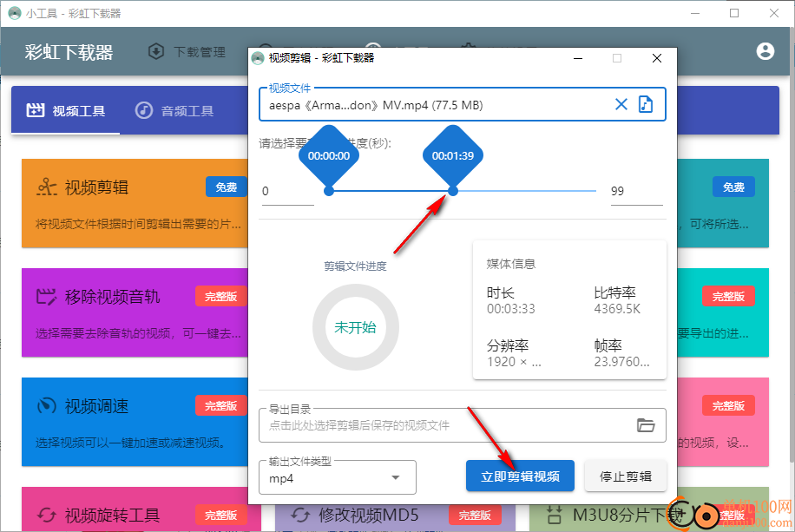Click the 媒体信息 heading
The height and width of the screenshot is (532, 795).
coord(511,264)
